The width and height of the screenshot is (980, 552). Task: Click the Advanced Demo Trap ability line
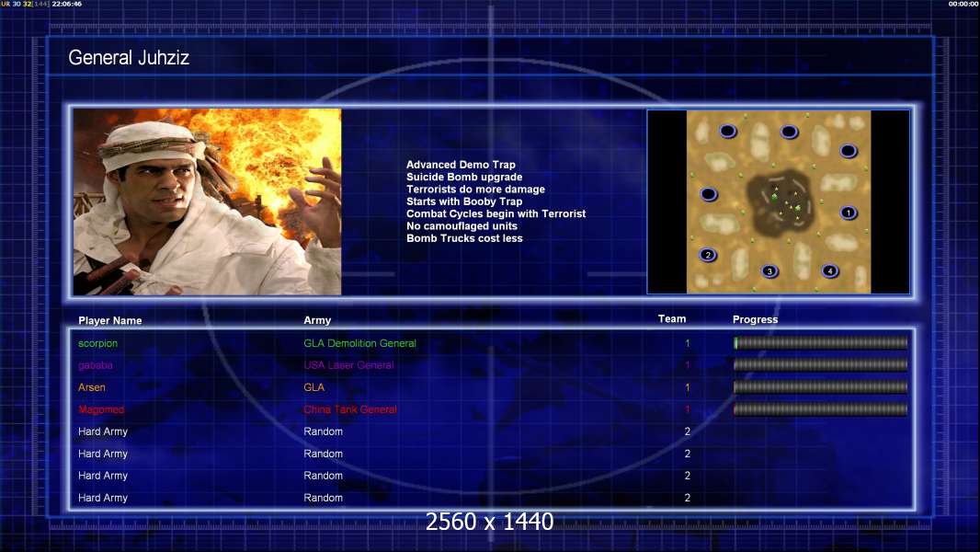tap(461, 165)
